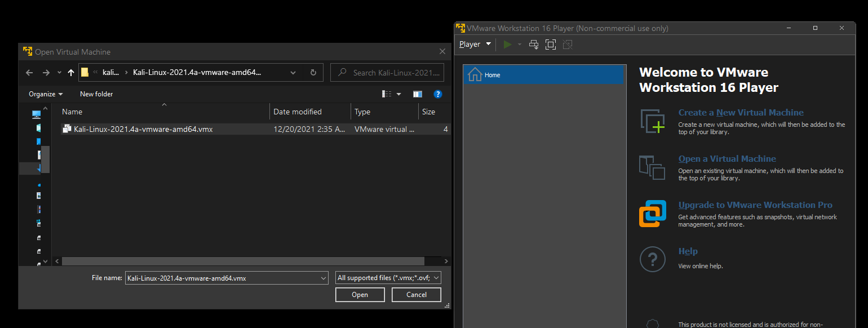Screen dimensions: 868x328
Task: Open the Player menu in VMware
Action: (x=475, y=44)
